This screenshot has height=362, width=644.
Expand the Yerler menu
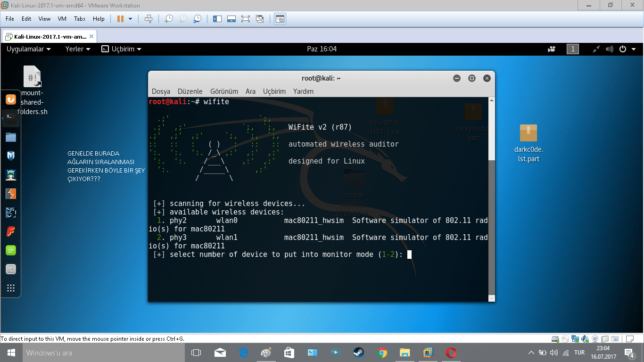point(78,49)
